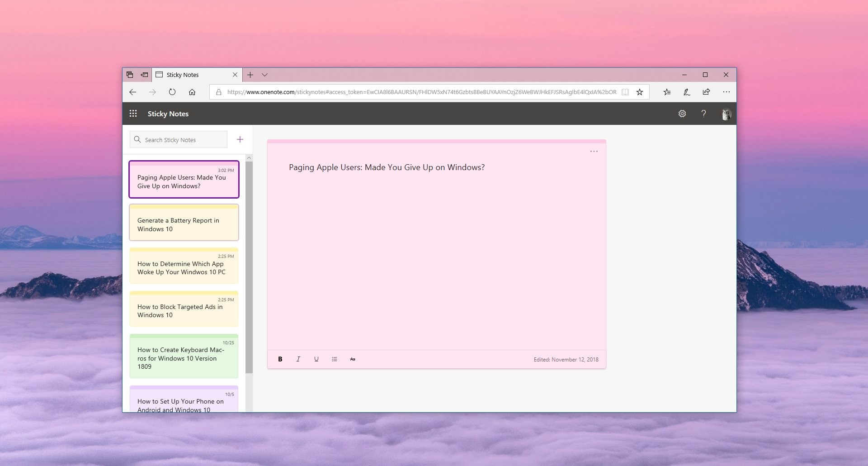This screenshot has height=466, width=868.
Task: Open the note's three-dot menu
Action: tap(594, 151)
